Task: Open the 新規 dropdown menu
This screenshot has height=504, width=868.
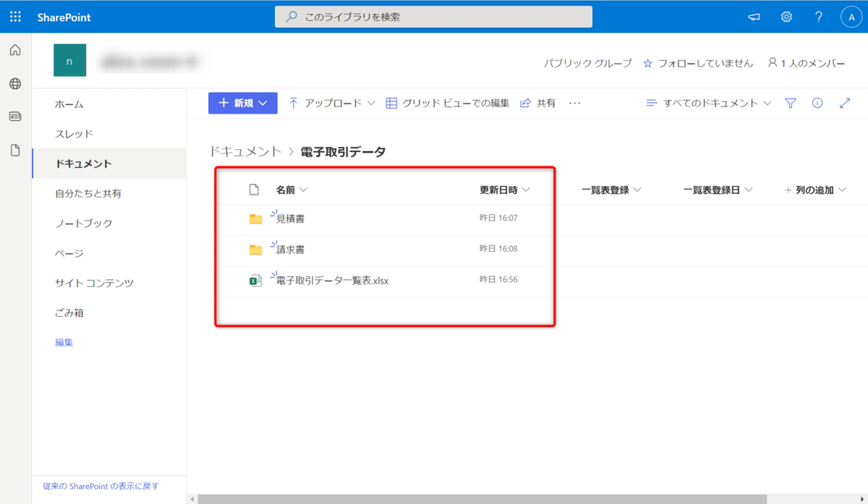Action: pyautogui.click(x=242, y=103)
